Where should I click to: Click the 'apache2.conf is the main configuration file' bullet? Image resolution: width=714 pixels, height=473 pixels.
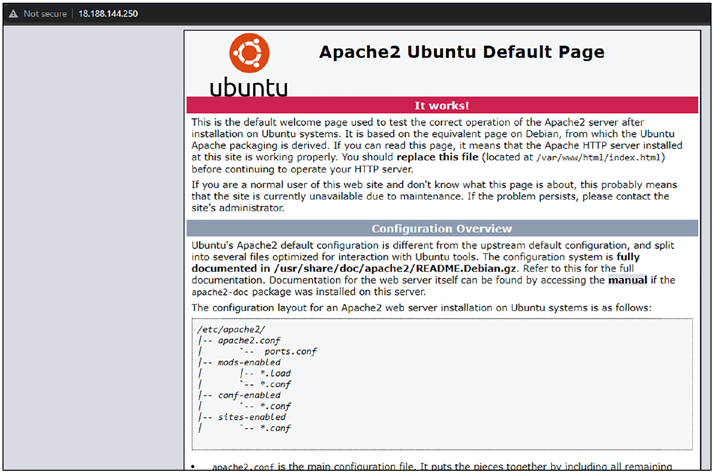click(x=442, y=466)
